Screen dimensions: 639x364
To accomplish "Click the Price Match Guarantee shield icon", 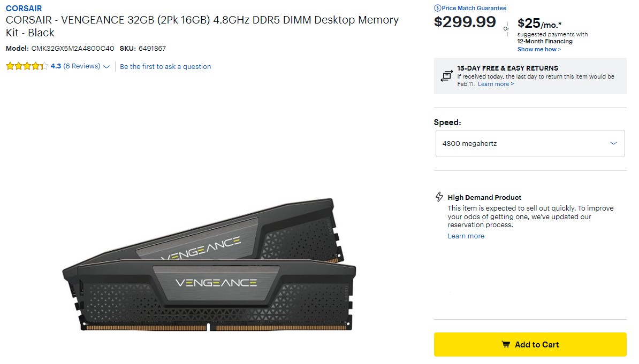I will 438,8.
